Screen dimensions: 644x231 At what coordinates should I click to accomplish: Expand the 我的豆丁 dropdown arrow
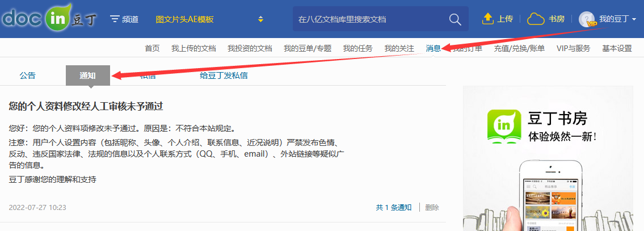point(634,19)
